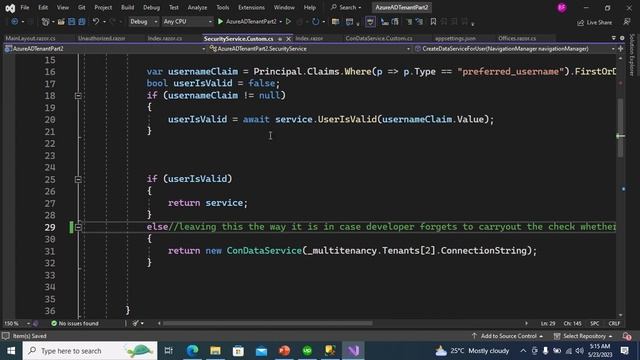This screenshot has height=360, width=640.
Task: Click the Hot Reload refresh icon
Action: coord(315,21)
